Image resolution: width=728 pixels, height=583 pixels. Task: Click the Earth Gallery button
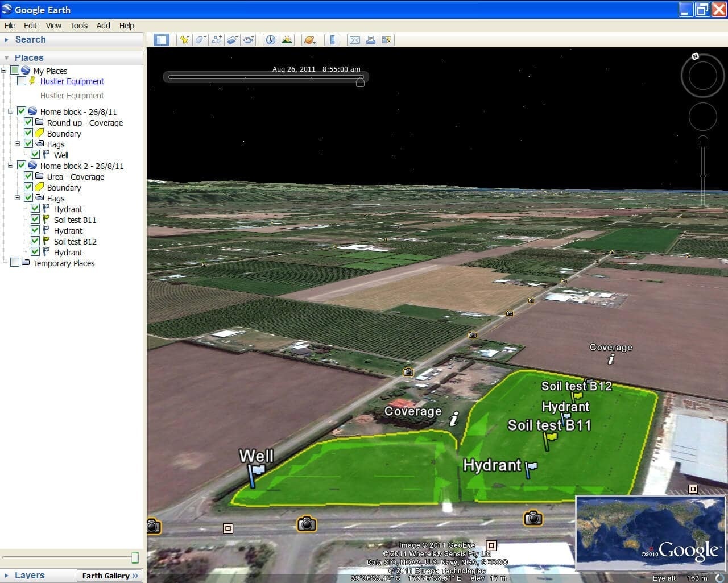pyautogui.click(x=110, y=576)
